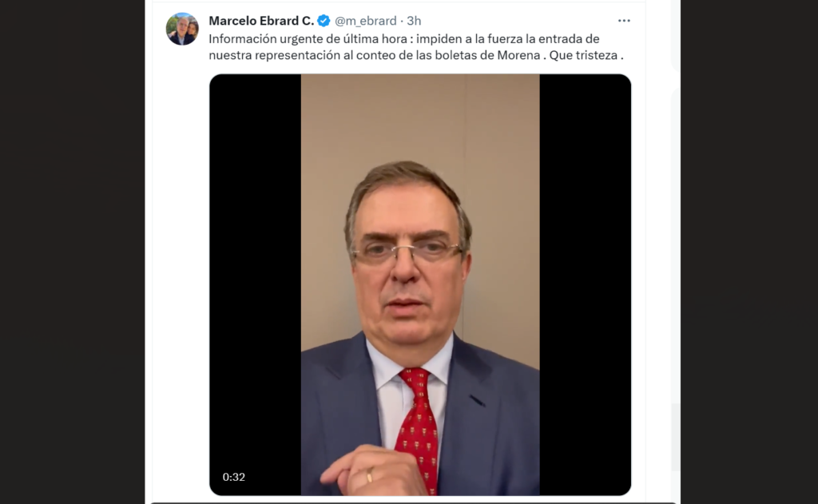This screenshot has height=504, width=818.
Task: Click the words 'nuestra representación' in the tweet
Action: [x=274, y=55]
